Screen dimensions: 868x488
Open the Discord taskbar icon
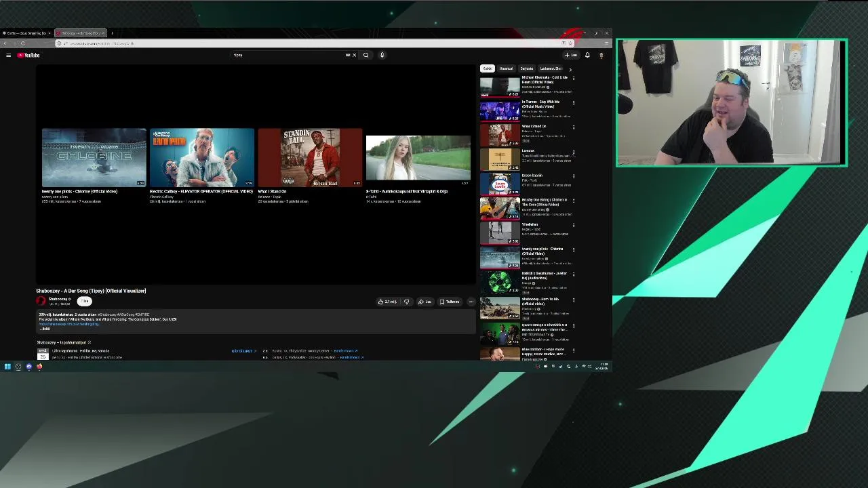[x=28, y=367]
